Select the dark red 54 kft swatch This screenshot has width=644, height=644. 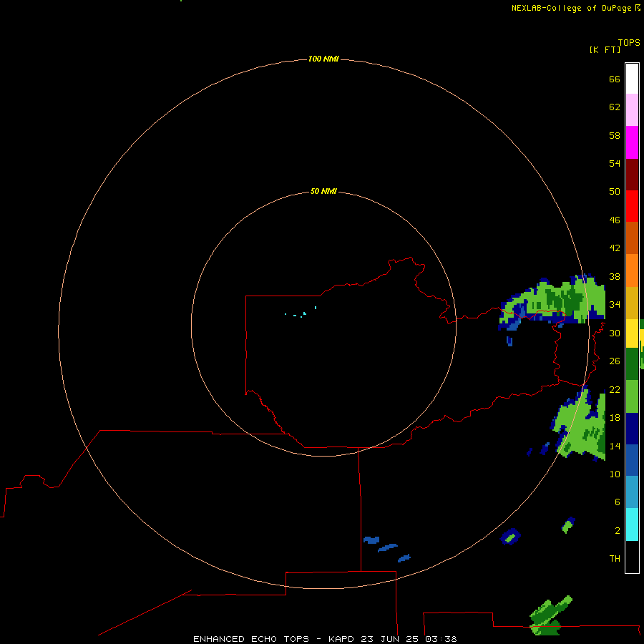(632, 175)
